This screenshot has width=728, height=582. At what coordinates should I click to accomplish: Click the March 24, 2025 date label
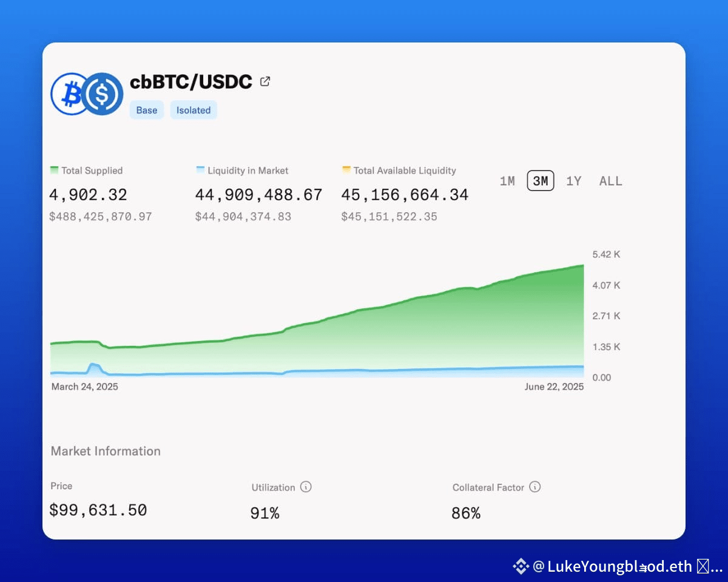85,387
